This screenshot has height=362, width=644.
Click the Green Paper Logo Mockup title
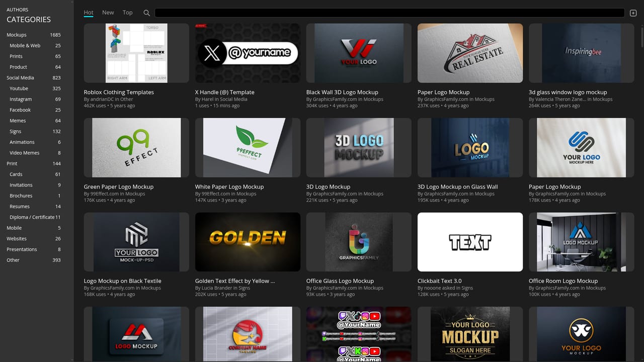tap(119, 187)
